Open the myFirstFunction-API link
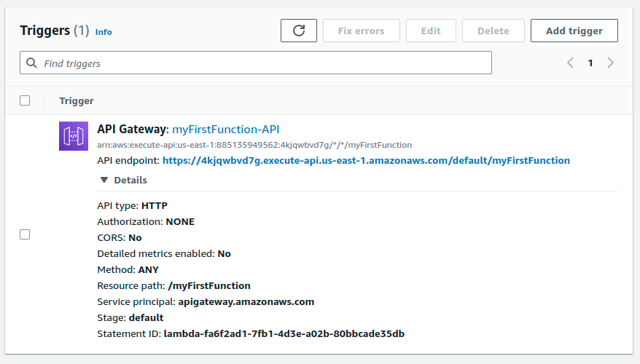This screenshot has height=364, width=640. (226, 129)
